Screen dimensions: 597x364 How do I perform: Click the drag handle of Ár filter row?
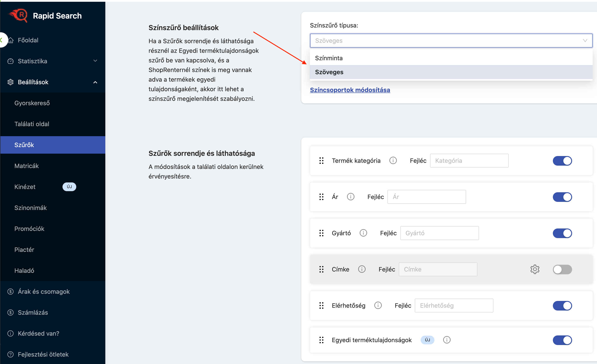coord(321,197)
